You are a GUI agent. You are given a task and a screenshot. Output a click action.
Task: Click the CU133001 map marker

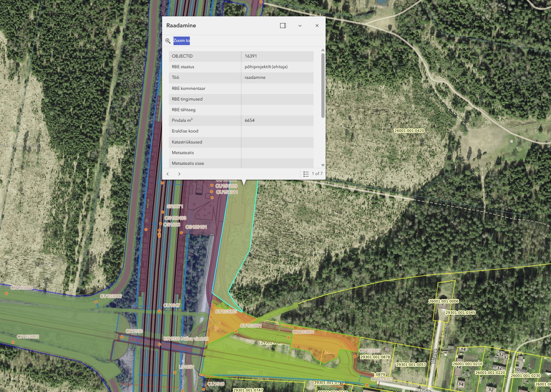click(x=236, y=331)
